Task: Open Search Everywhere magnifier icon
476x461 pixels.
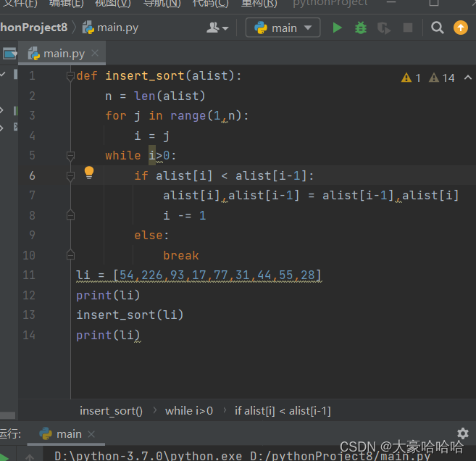Action: (x=437, y=28)
